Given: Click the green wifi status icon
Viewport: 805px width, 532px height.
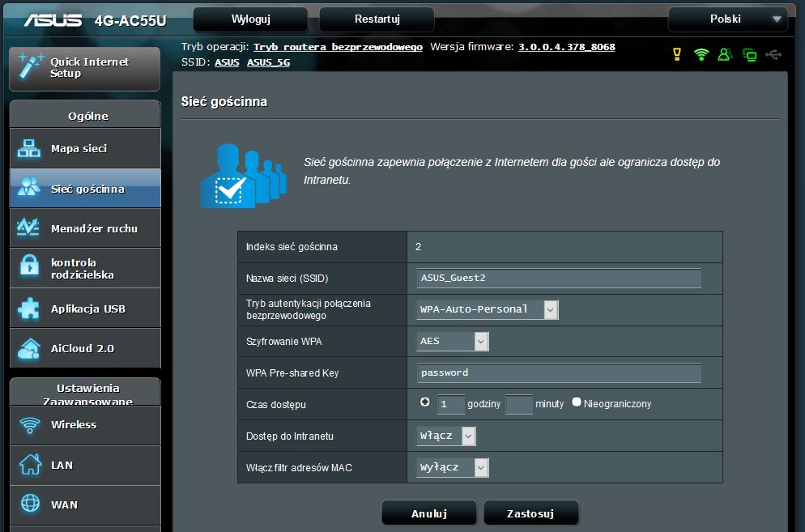Looking at the screenshot, I should pyautogui.click(x=701, y=54).
